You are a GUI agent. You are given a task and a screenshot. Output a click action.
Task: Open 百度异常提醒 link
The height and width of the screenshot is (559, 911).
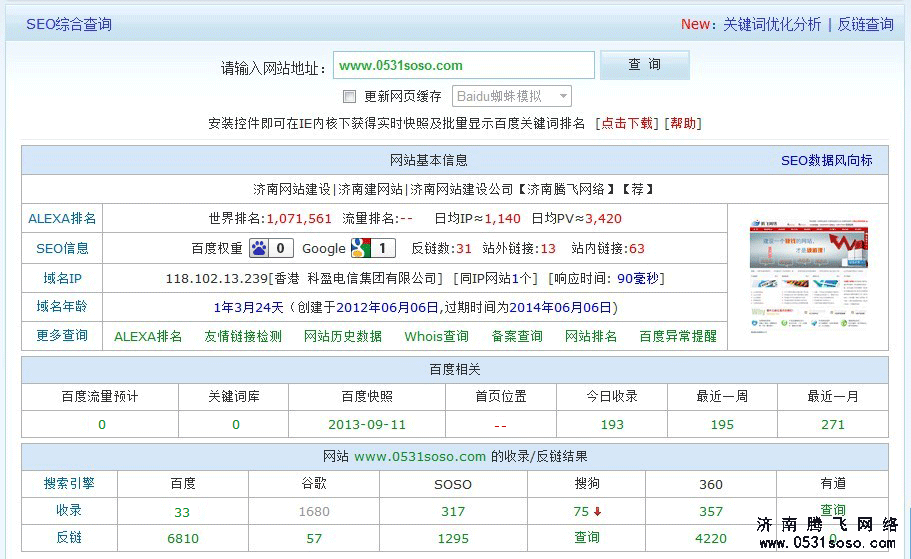click(678, 336)
